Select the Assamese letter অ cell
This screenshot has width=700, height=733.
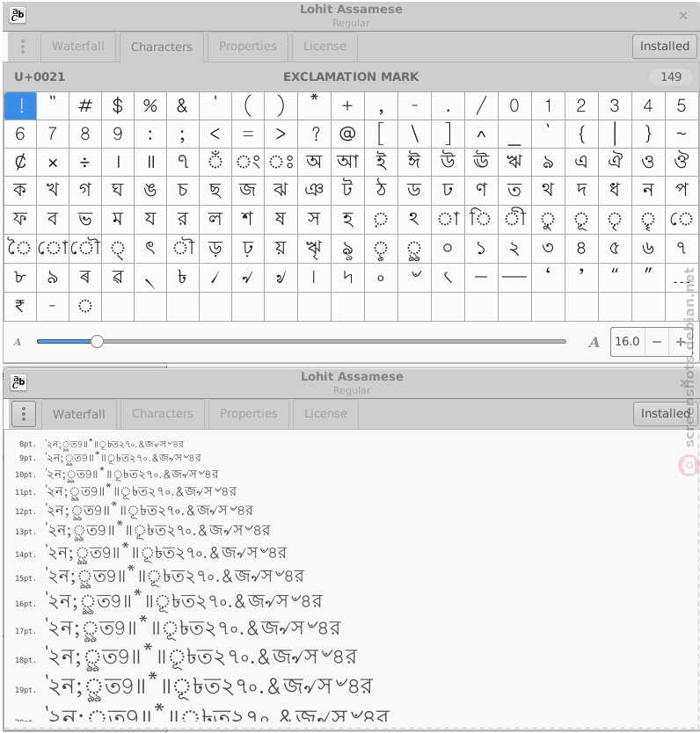314,163
